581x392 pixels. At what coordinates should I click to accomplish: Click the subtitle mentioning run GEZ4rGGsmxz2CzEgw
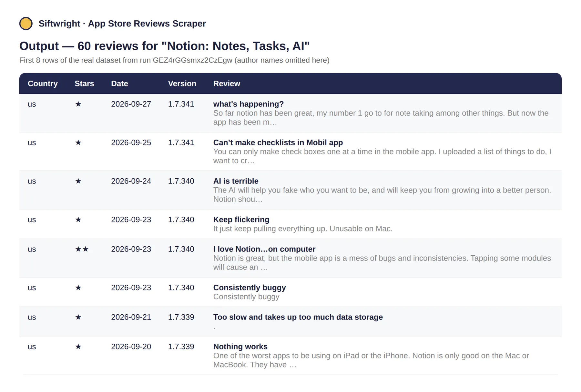click(174, 60)
